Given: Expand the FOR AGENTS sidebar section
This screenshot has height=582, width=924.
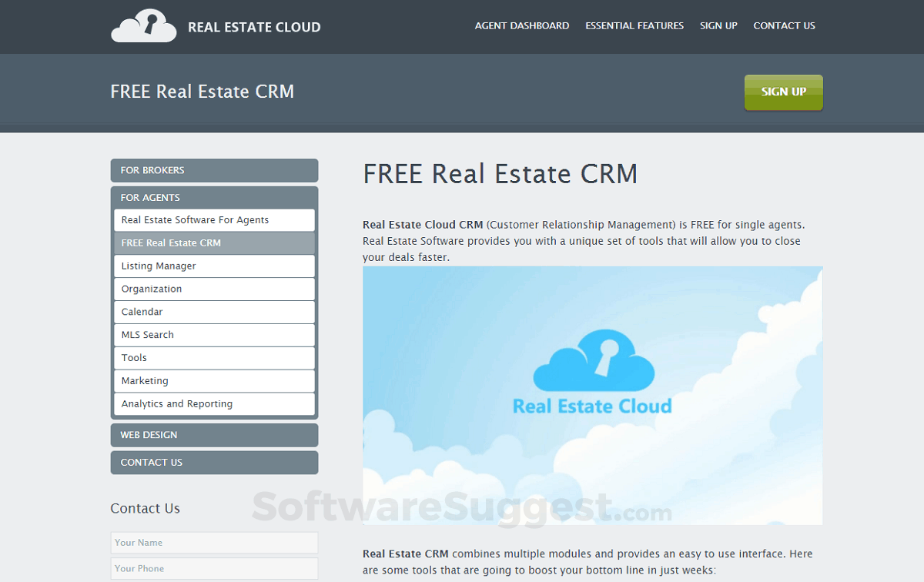Looking at the screenshot, I should click(214, 197).
